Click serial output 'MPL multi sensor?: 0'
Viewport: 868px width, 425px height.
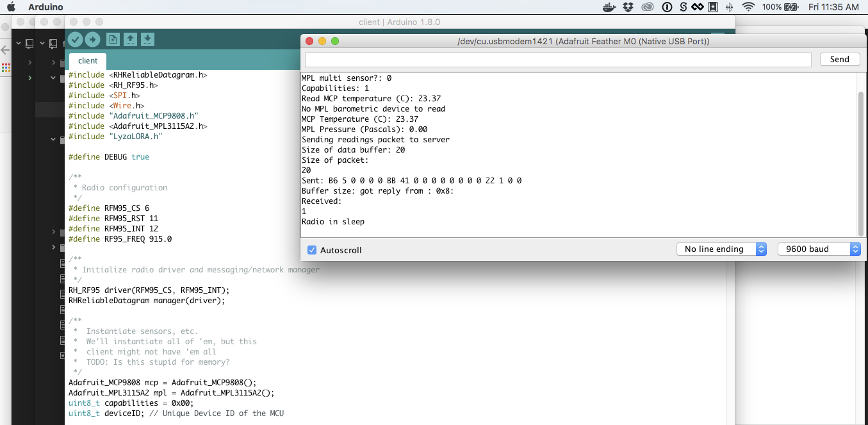point(347,78)
